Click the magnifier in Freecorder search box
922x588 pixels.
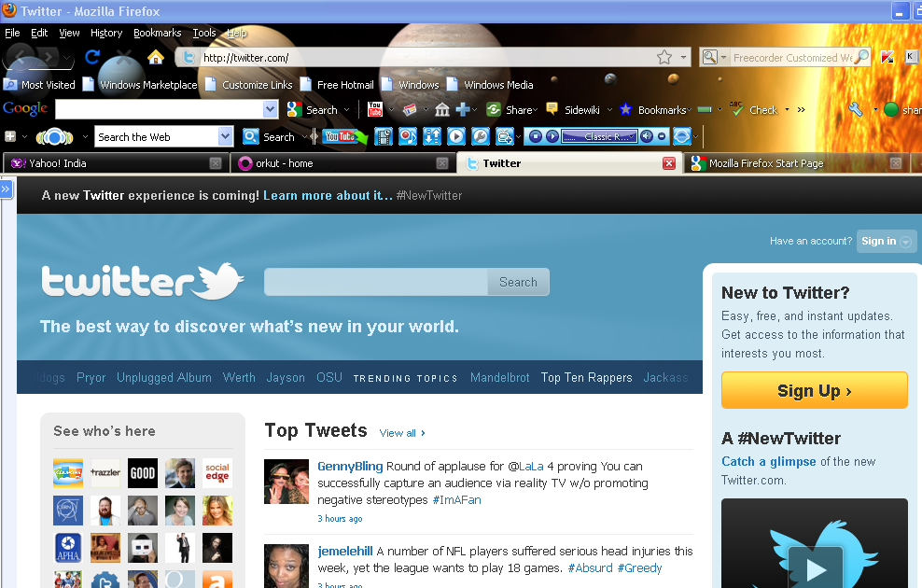click(860, 57)
